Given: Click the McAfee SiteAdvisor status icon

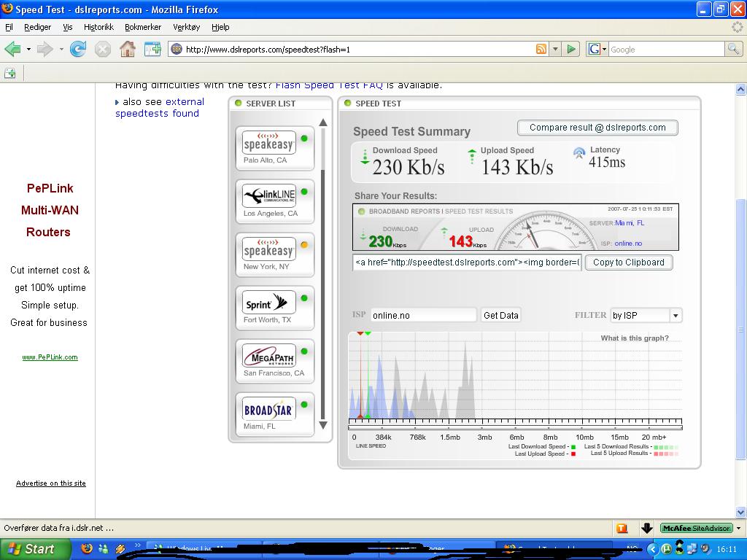Looking at the screenshot, I should coord(696,528).
